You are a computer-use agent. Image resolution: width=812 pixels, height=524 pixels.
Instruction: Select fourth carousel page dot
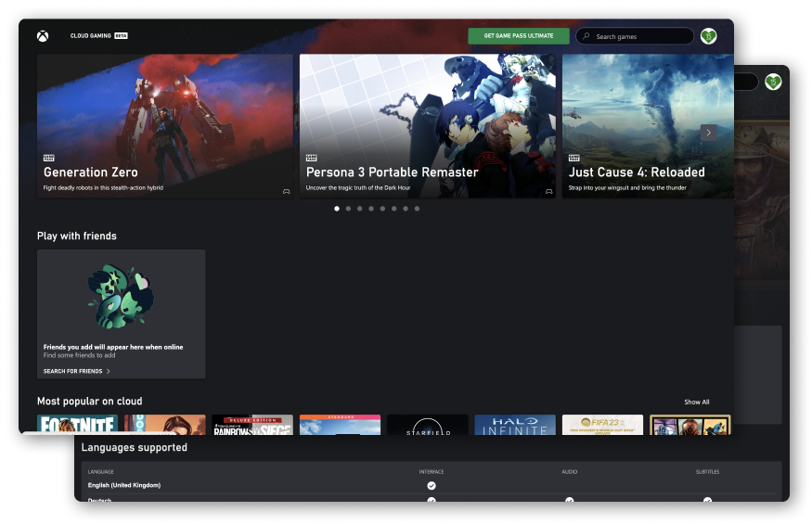point(371,209)
